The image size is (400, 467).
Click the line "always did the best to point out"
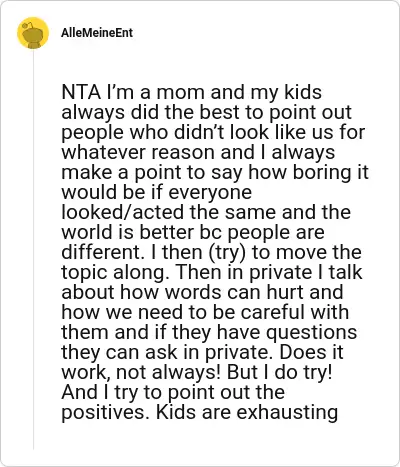(206, 112)
